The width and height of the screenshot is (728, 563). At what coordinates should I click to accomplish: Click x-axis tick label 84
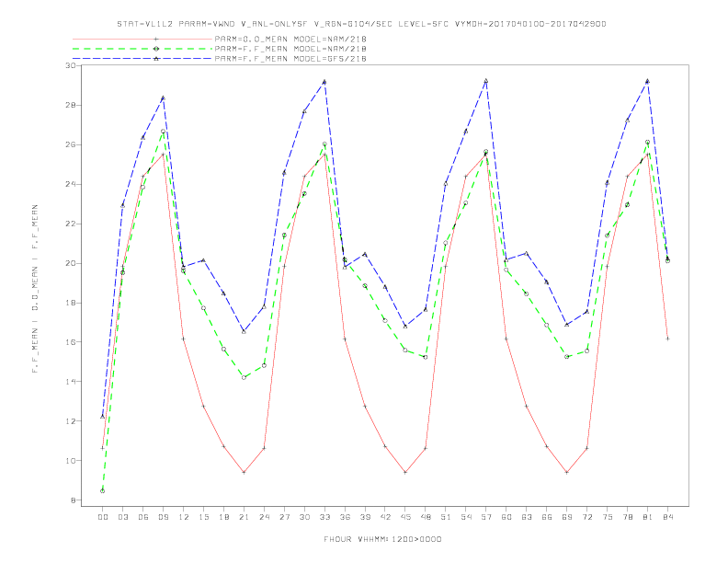coord(667,517)
